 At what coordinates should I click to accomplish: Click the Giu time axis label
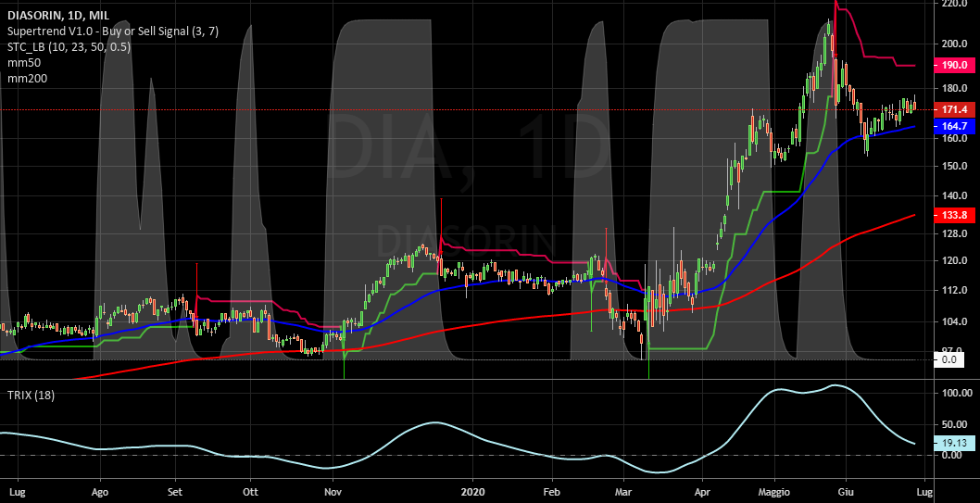[847, 492]
